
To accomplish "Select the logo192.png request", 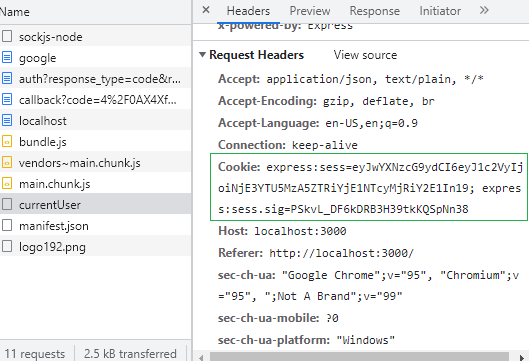I will pyautogui.click(x=95, y=246).
